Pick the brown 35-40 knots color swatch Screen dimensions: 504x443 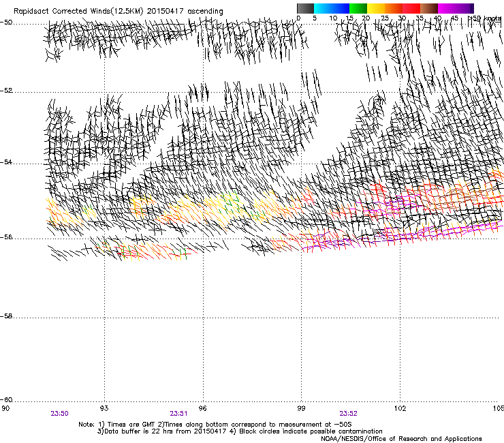429,8
